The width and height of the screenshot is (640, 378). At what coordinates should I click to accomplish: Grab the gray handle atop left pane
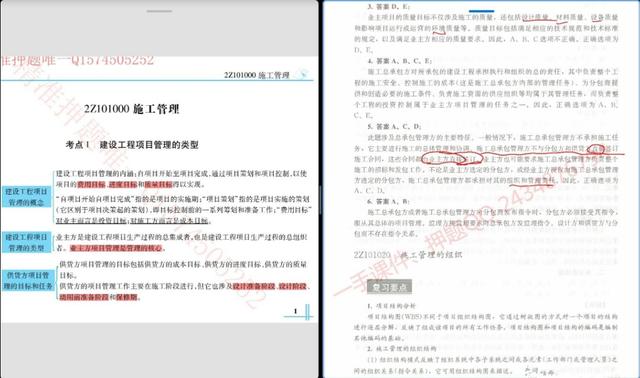coord(159,11)
